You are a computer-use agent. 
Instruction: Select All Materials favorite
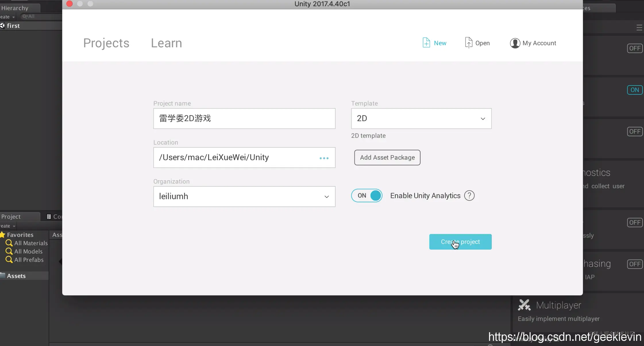click(x=31, y=243)
